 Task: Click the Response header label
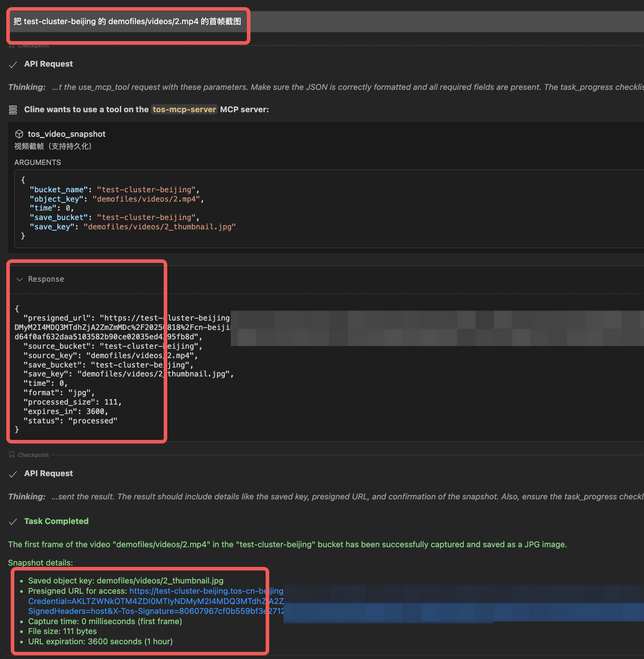coord(46,279)
